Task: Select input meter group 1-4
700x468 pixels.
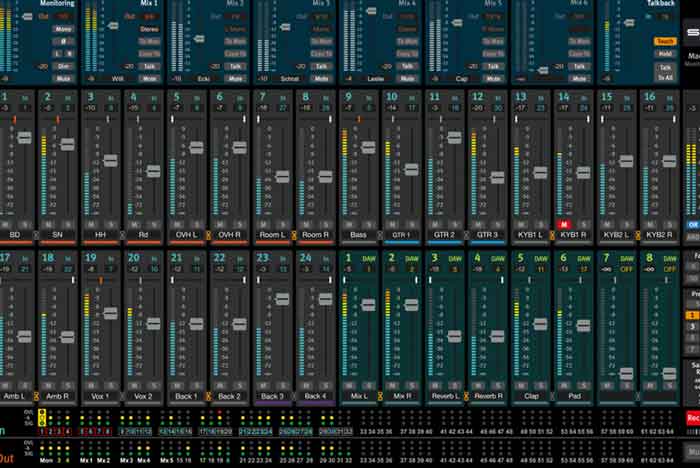Action: point(55,431)
